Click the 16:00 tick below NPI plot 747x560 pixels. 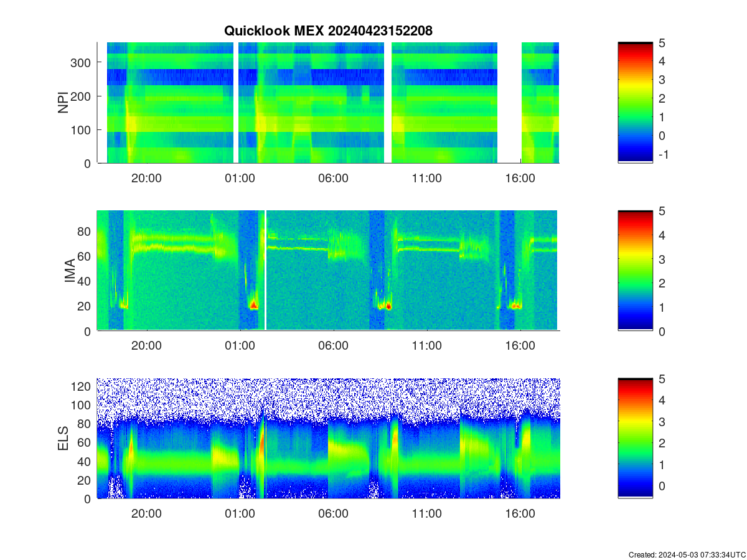point(520,178)
